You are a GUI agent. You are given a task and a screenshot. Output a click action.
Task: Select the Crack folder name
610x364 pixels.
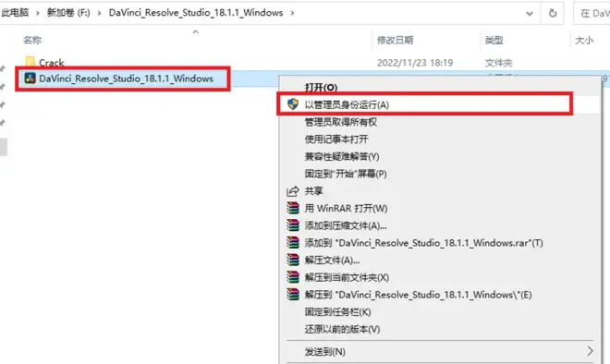(x=52, y=63)
